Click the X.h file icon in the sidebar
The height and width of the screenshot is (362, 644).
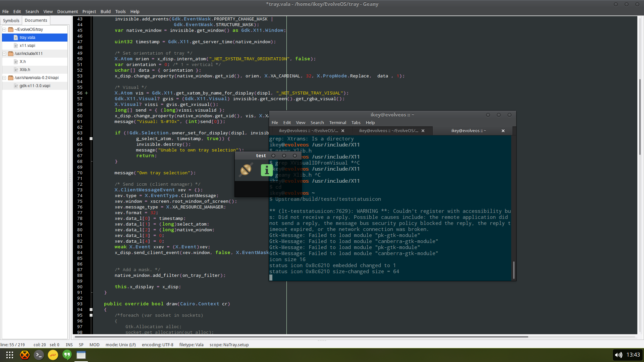pyautogui.click(x=16, y=62)
